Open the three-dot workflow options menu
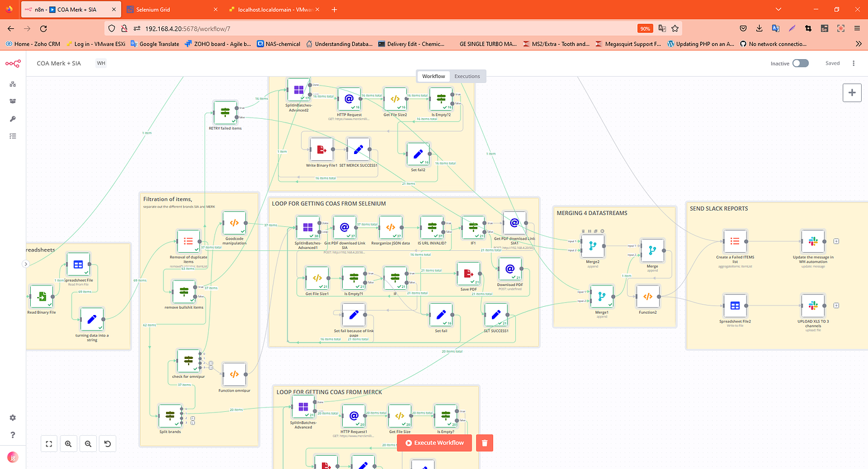Viewport: 868px width, 469px height. click(x=854, y=63)
